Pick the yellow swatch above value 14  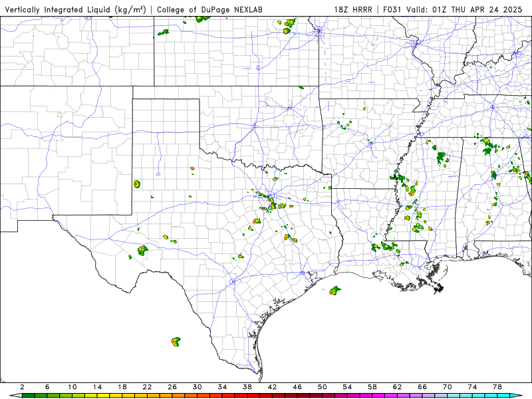click(104, 396)
